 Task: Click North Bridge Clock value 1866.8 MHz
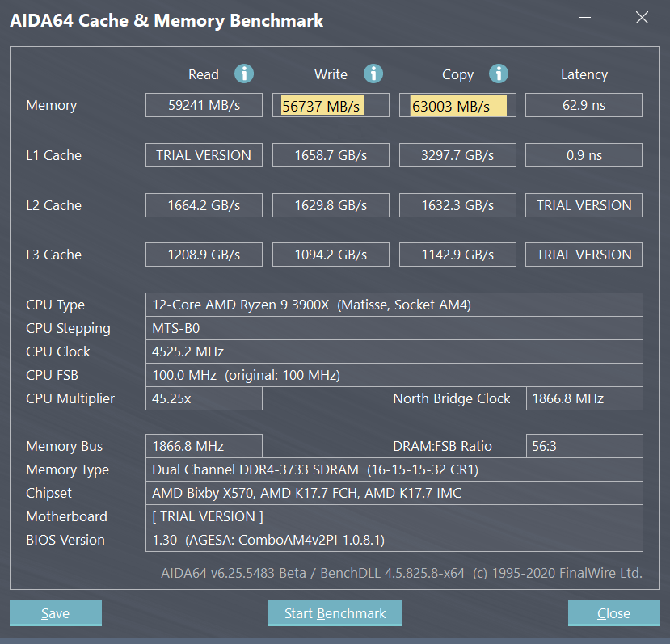coord(584,398)
